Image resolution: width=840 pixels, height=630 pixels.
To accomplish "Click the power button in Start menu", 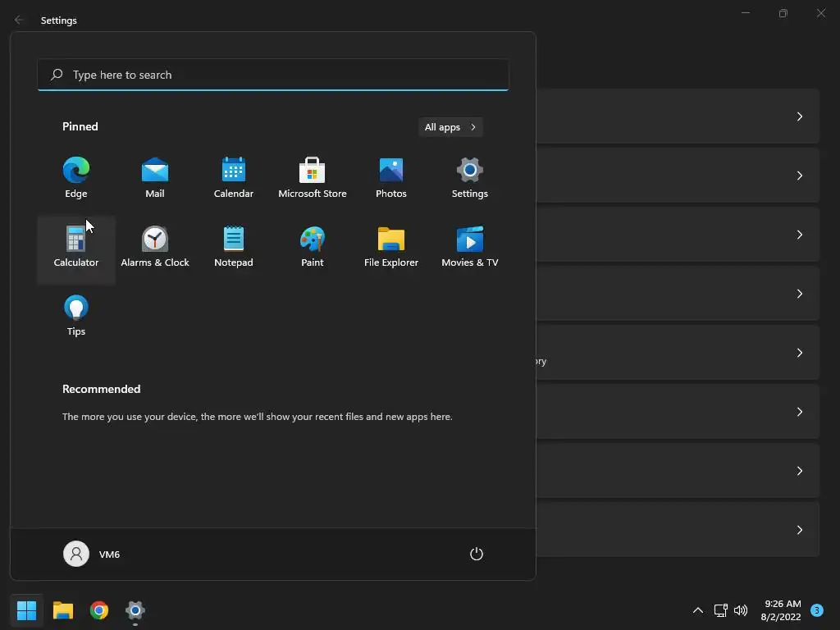I will [x=477, y=554].
